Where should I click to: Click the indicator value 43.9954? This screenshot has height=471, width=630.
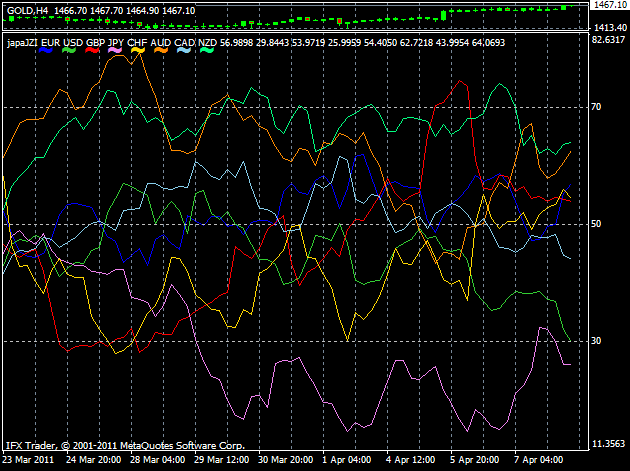(452, 43)
